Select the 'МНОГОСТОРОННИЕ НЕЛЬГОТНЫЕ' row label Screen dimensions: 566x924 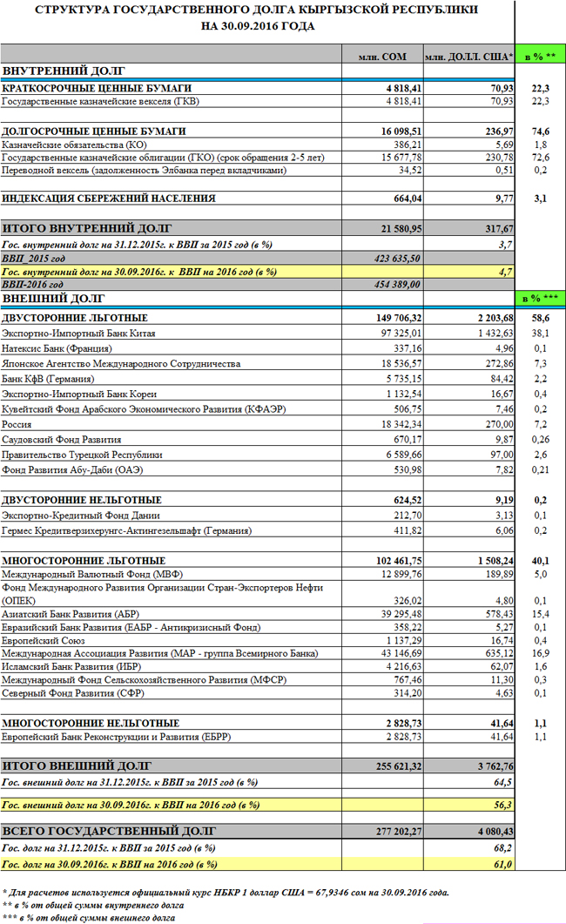click(91, 723)
